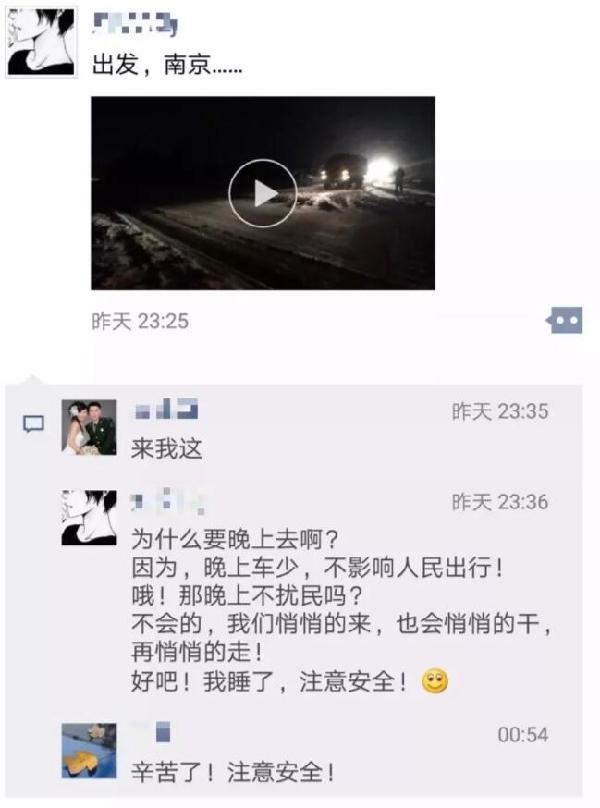Viewport: 600px width, 808px height.
Task: Open the blurred poster name at top
Action: tap(135, 24)
